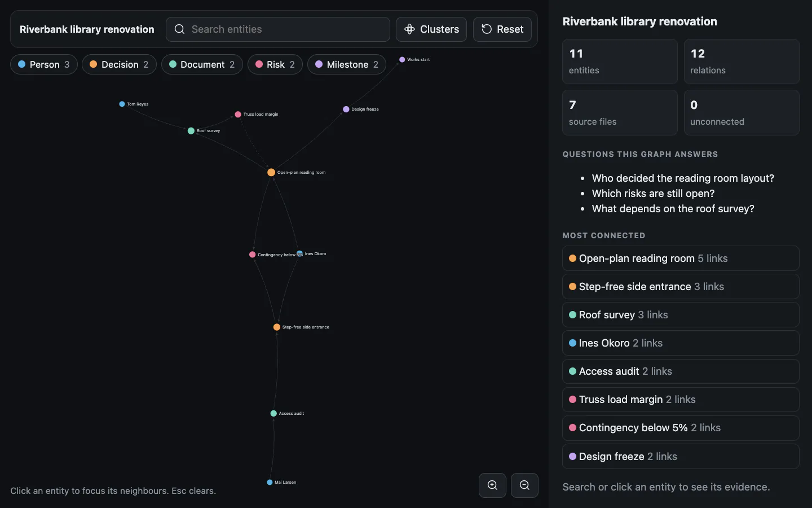The height and width of the screenshot is (508, 812).
Task: Click the 12 relations stat card
Action: [742, 62]
